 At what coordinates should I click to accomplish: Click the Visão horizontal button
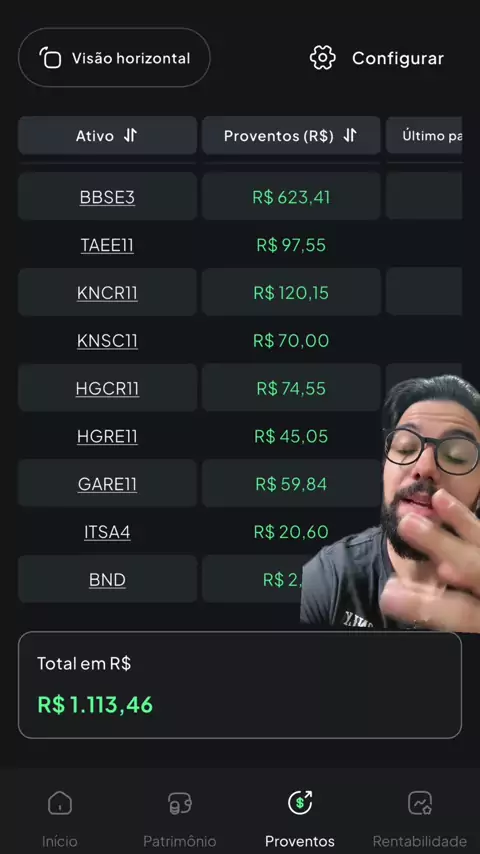pos(114,58)
